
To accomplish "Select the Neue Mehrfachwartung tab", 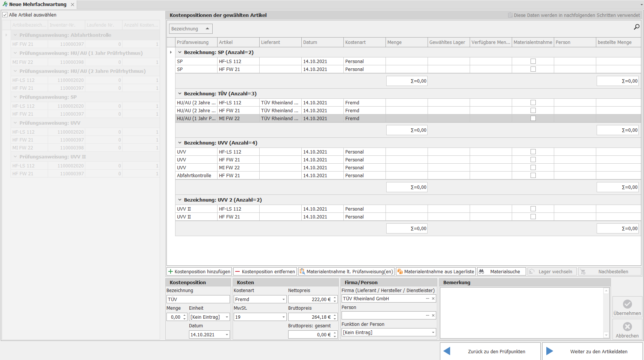I will [38, 5].
